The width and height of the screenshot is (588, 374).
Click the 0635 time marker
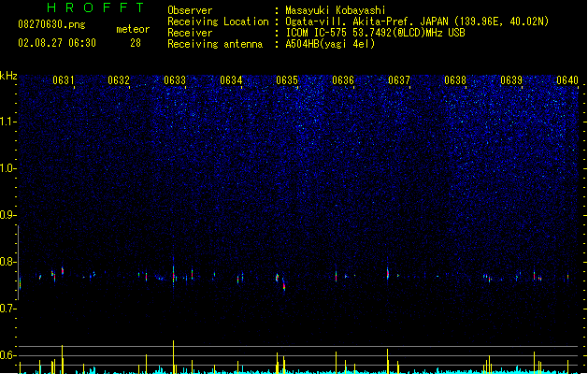[287, 80]
